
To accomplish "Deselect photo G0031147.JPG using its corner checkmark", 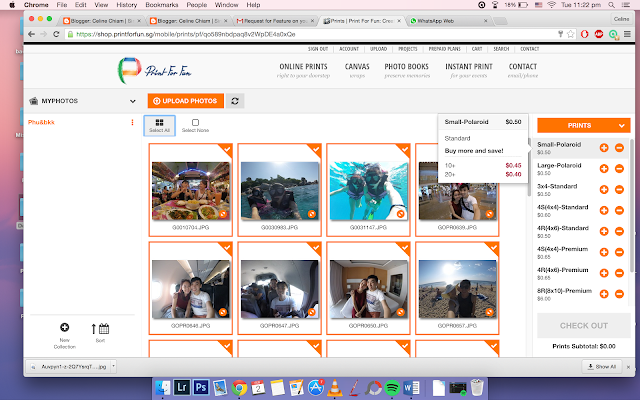I will 404,150.
